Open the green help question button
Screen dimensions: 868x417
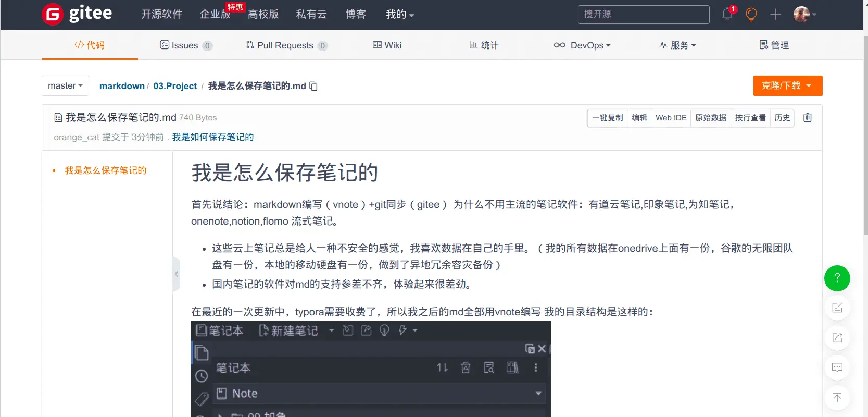click(837, 278)
